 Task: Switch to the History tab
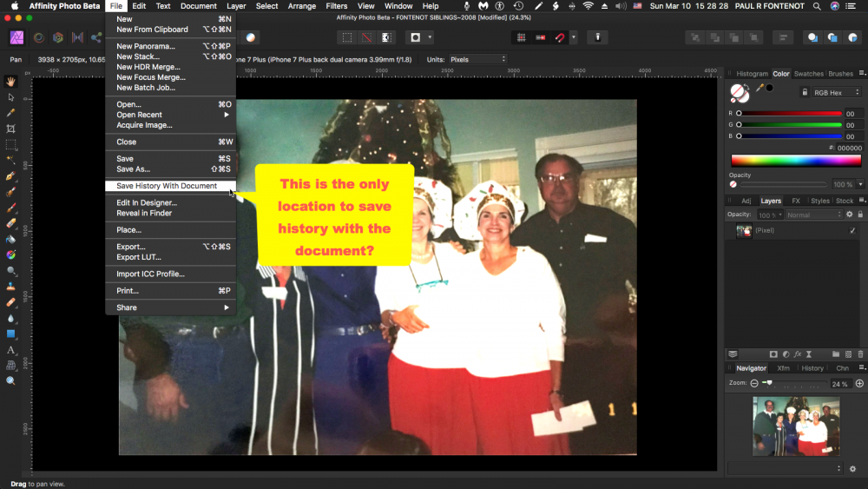pos(812,368)
